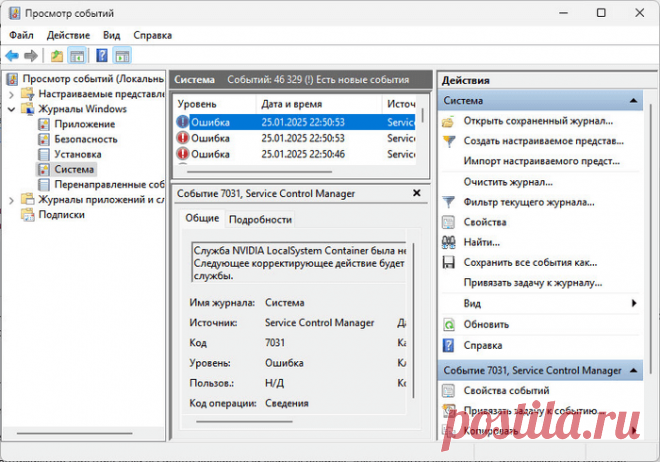Click the Справка action in the actions pane
Screen dimensions: 660x462
coord(483,345)
